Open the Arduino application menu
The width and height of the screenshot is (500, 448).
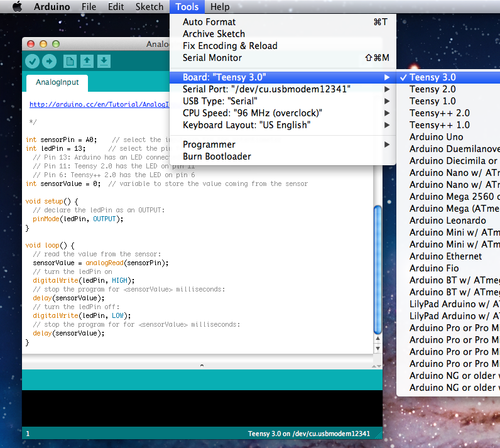[52, 7]
